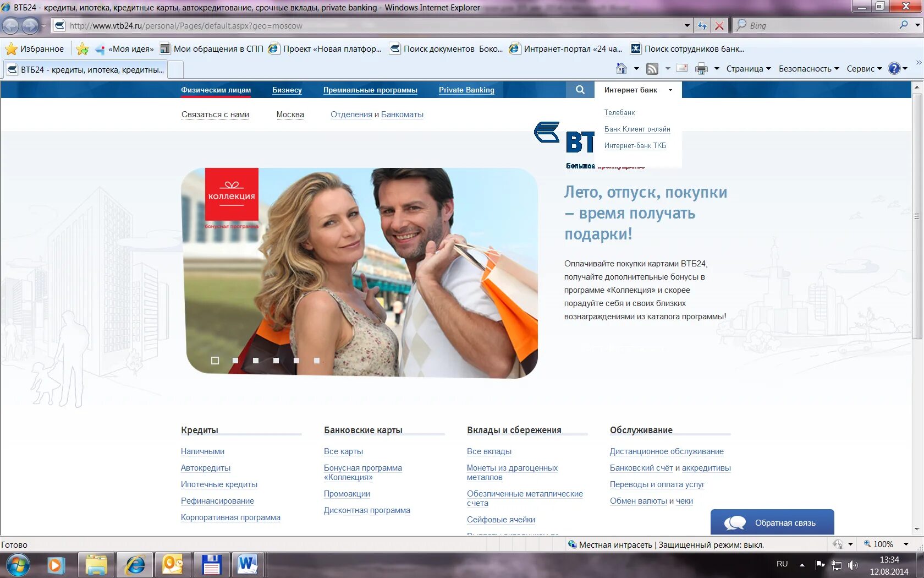The image size is (924, 578).
Task: Change city via the Москва link
Action: pos(290,114)
